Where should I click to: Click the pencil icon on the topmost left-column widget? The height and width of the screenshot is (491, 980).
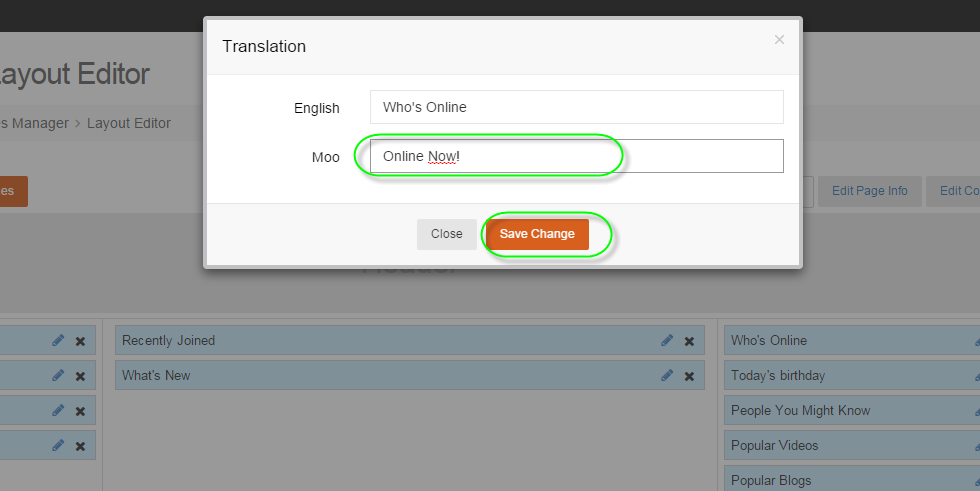(58, 341)
